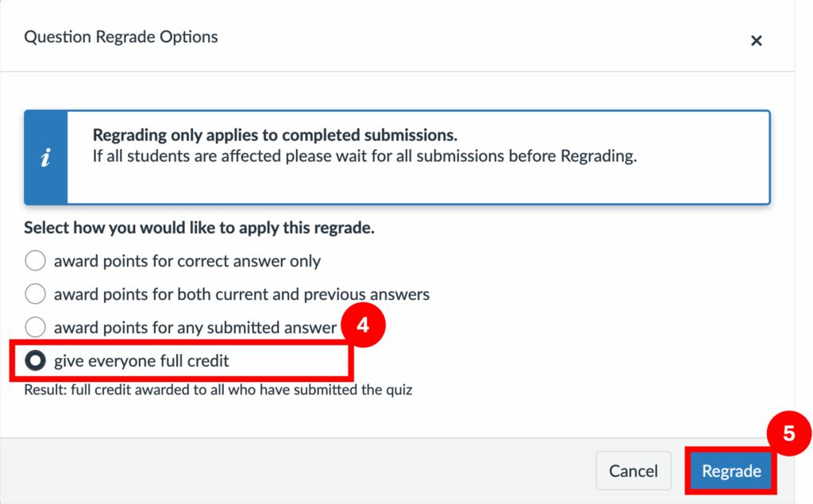Click the 'award points for any submitted answer' label
Screen dimensions: 813x504
[x=195, y=327]
